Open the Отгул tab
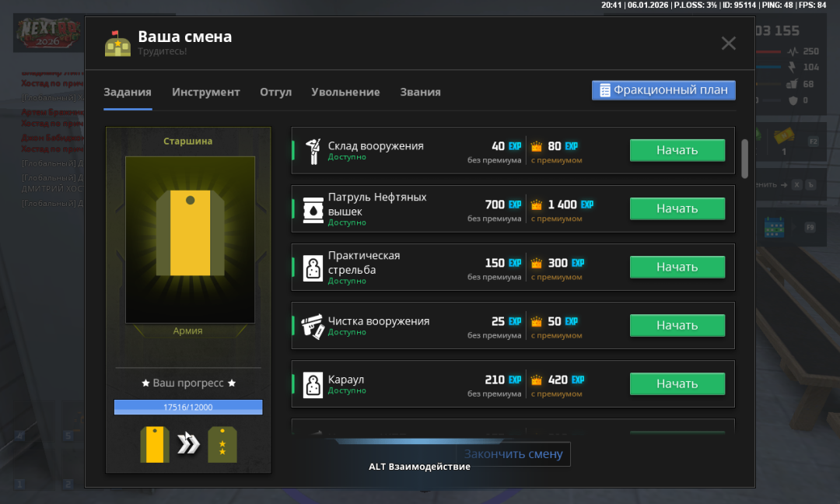The width and height of the screenshot is (840, 504). [275, 92]
